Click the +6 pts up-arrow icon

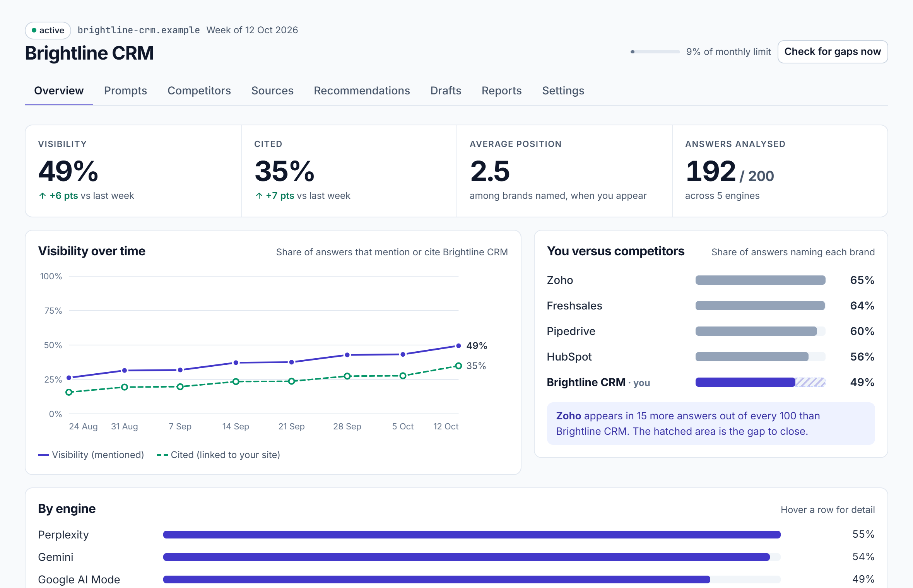coord(43,196)
